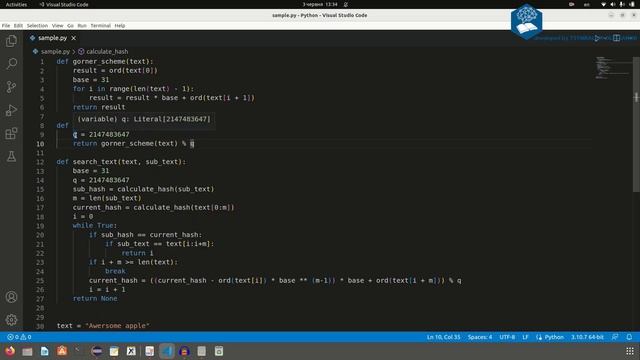Open the Trash icon in dock
Viewport: 640px width, 360px height.
(x=219, y=351)
